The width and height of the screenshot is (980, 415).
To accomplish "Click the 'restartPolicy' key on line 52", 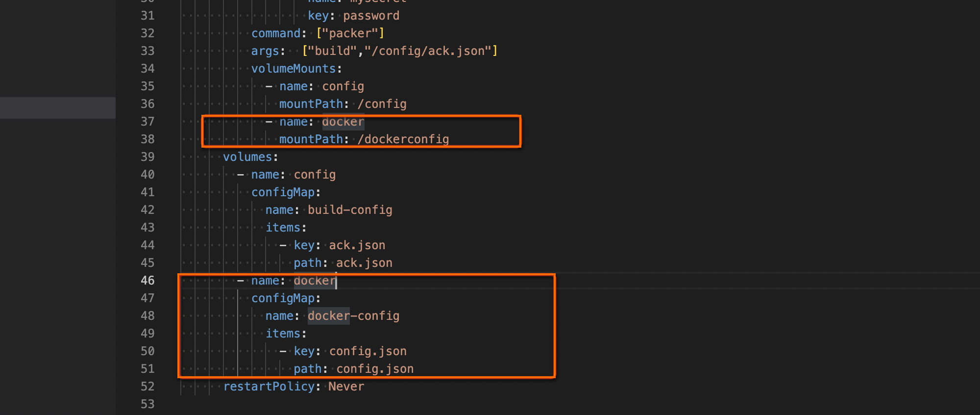I will (269, 387).
